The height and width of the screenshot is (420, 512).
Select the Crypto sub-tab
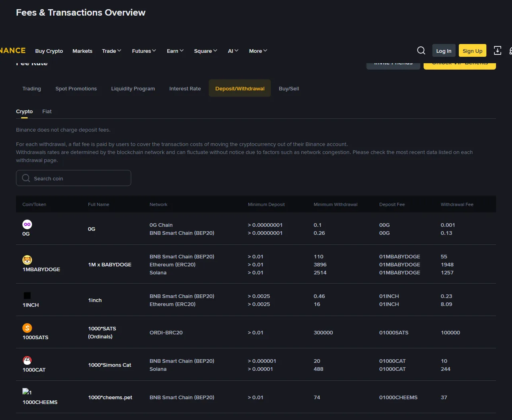[x=24, y=111]
